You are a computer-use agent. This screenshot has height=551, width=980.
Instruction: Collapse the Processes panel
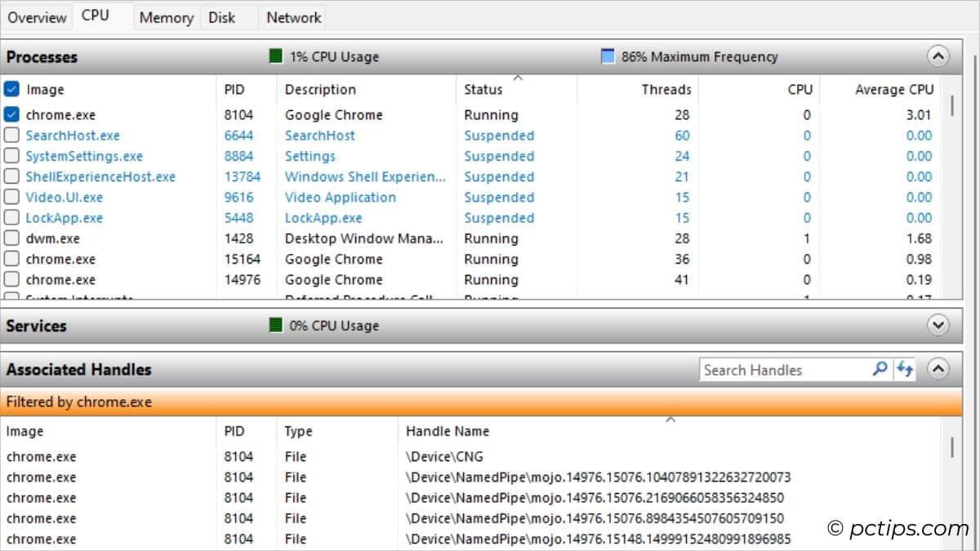(x=938, y=56)
